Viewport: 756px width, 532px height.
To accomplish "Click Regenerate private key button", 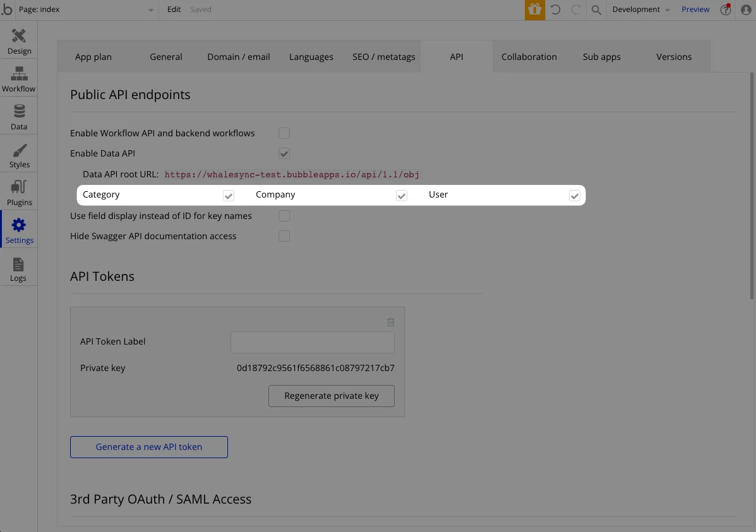I will [x=331, y=396].
